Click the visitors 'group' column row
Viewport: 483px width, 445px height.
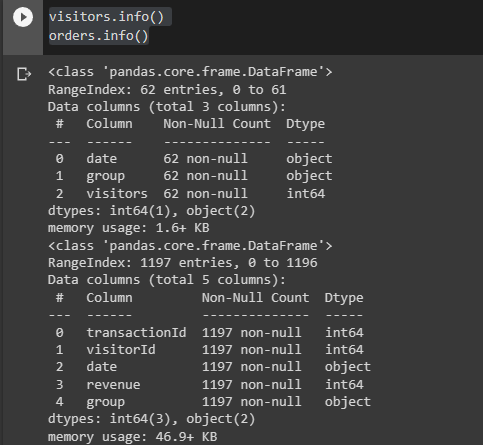194,176
